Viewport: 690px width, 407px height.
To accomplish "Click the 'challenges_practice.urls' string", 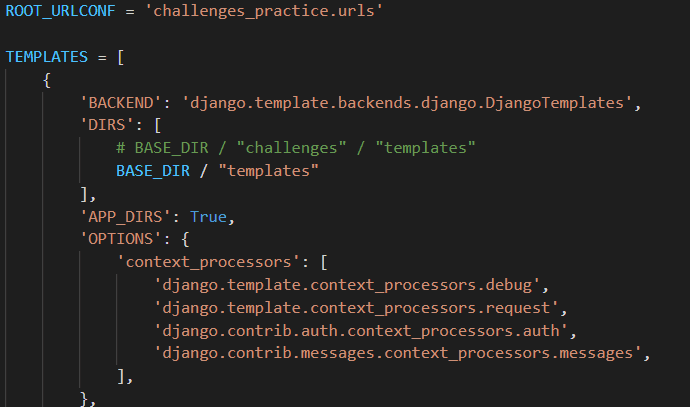I will [x=264, y=11].
